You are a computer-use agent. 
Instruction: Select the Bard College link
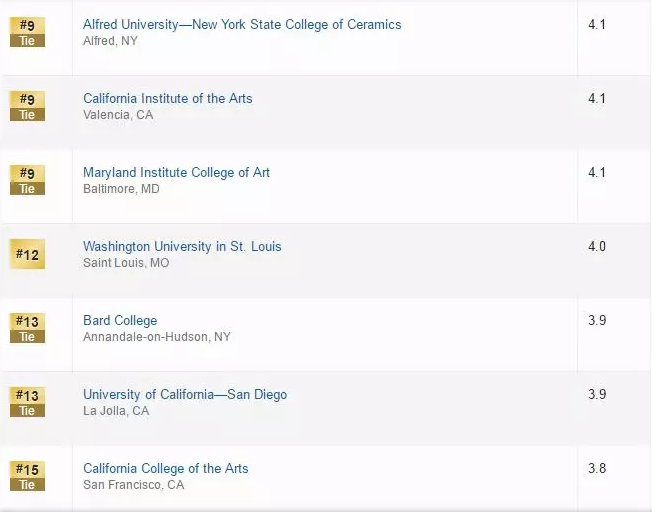(120, 320)
